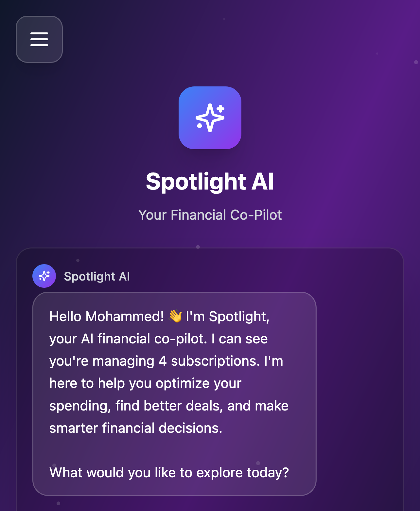This screenshot has width=420, height=511.
Task: Click "Hello Mohammed!" greeting text
Action: (107, 317)
